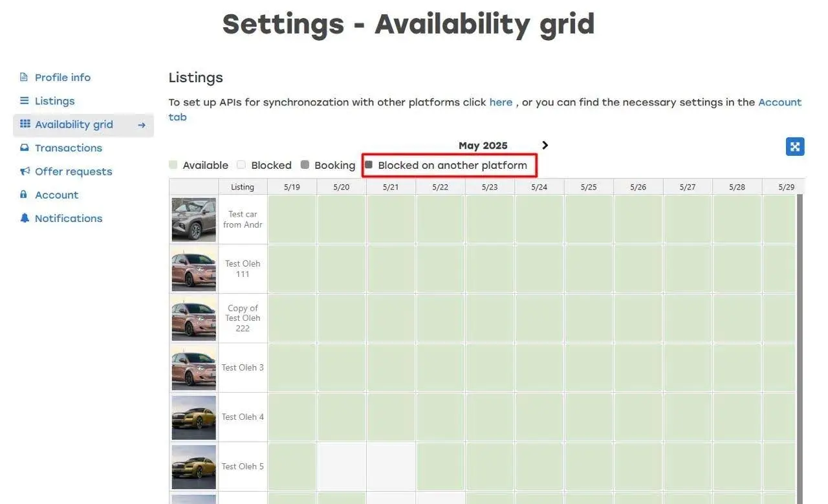Click the Transactions icon in the sidebar
The image size is (828, 504).
pyautogui.click(x=23, y=148)
